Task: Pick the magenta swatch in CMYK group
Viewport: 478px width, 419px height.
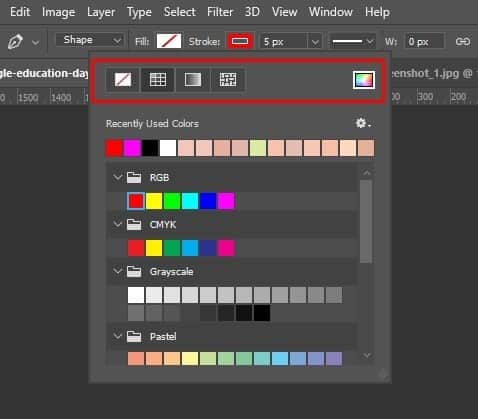Action: (x=226, y=248)
